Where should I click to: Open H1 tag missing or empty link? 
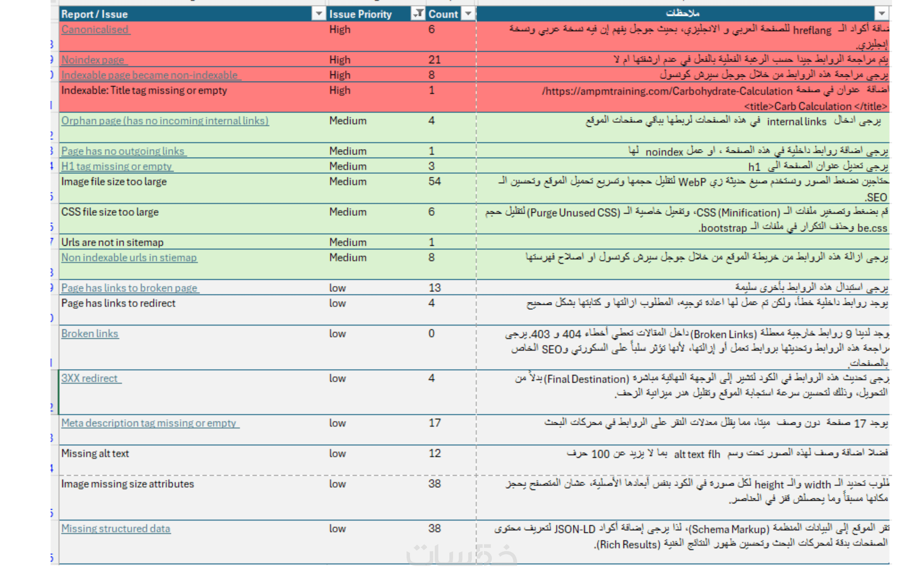pos(116,166)
